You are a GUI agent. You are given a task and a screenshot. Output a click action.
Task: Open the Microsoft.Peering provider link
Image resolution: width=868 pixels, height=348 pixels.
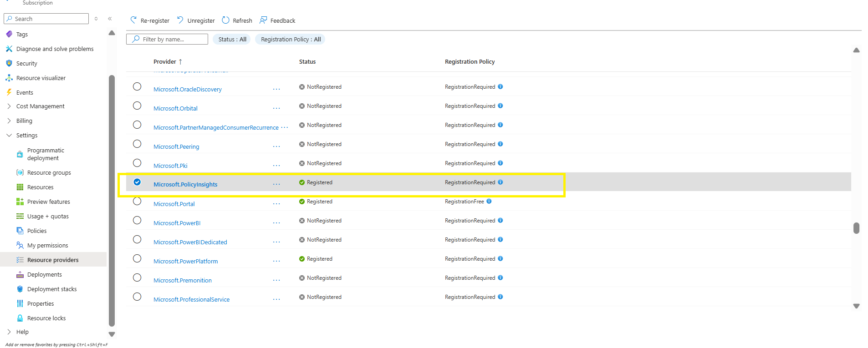[176, 146]
